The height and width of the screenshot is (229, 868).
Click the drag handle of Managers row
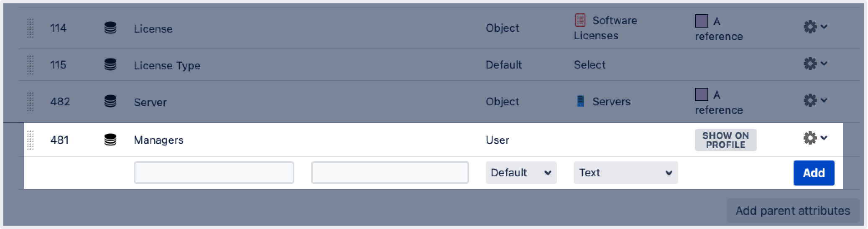pos(30,140)
